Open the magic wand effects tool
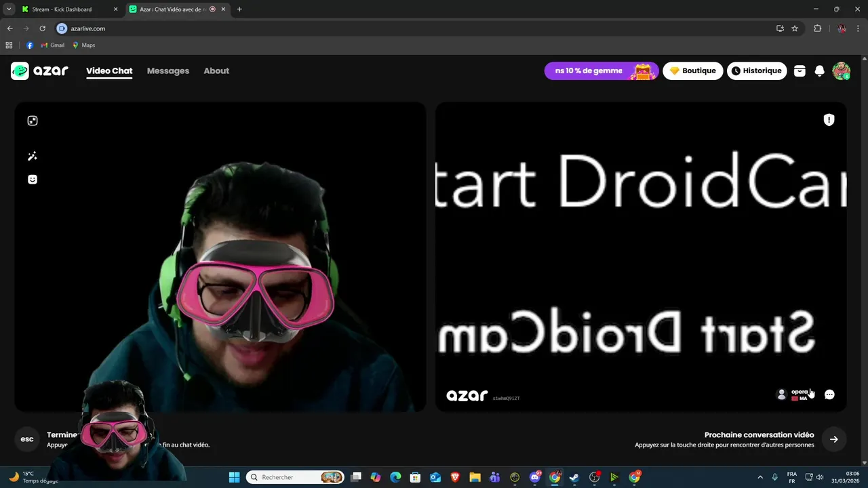 pos(33,157)
